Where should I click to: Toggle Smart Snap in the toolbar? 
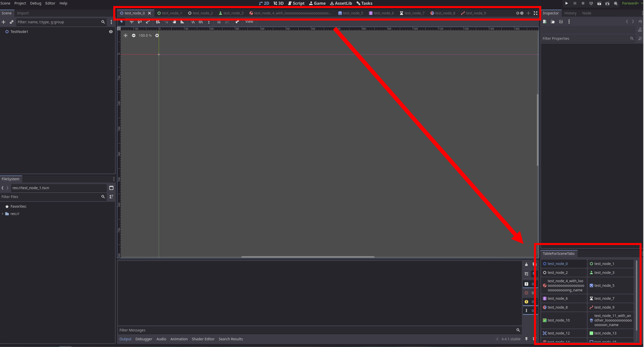[x=193, y=22]
